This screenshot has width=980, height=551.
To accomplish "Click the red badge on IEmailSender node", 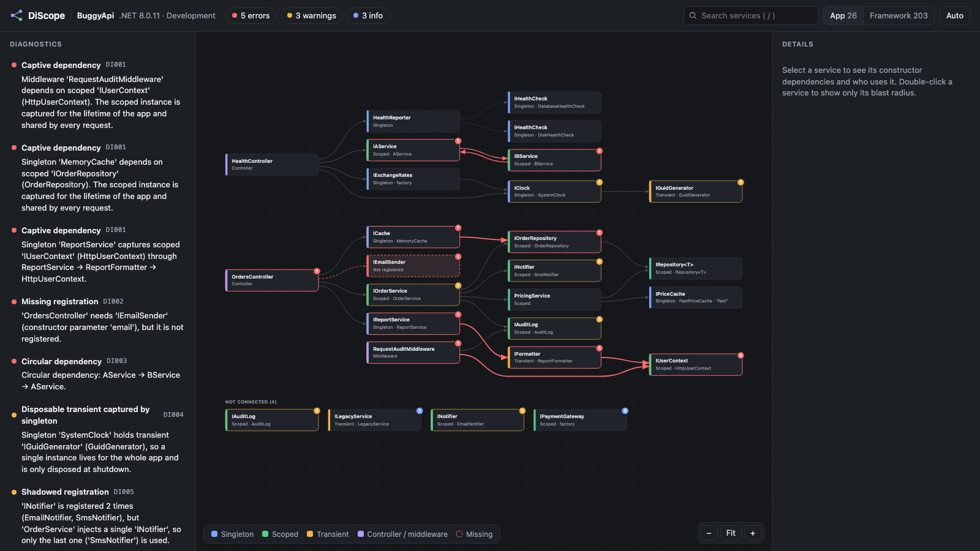I will coord(458,257).
